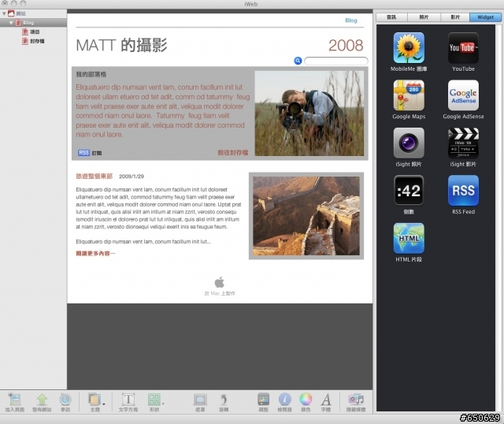Select the 網站 site row in sidebar
The height and width of the screenshot is (424, 504).
coord(33,13)
